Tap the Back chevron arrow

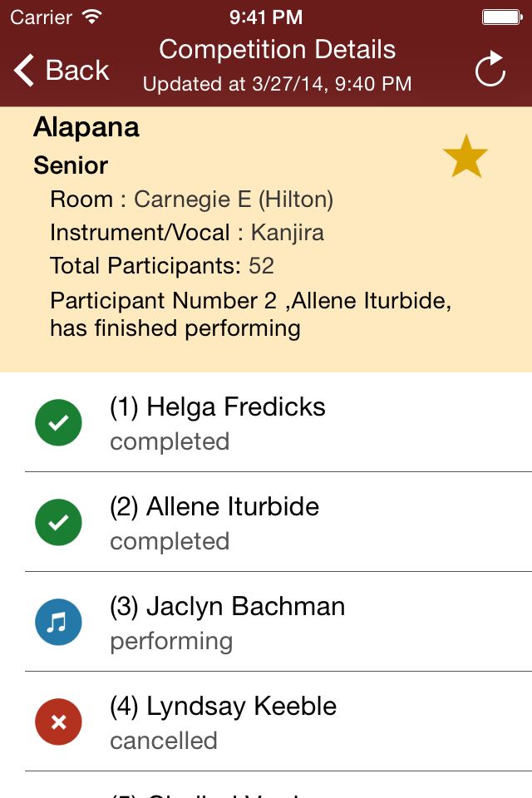point(24,70)
